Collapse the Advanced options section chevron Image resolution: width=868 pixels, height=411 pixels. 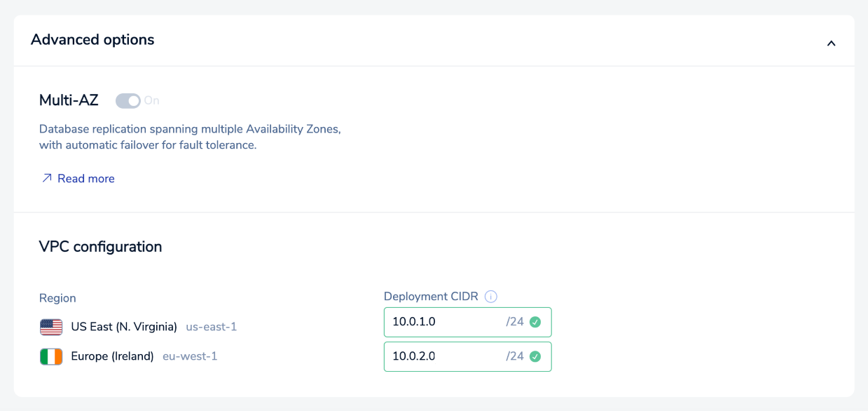click(x=831, y=43)
